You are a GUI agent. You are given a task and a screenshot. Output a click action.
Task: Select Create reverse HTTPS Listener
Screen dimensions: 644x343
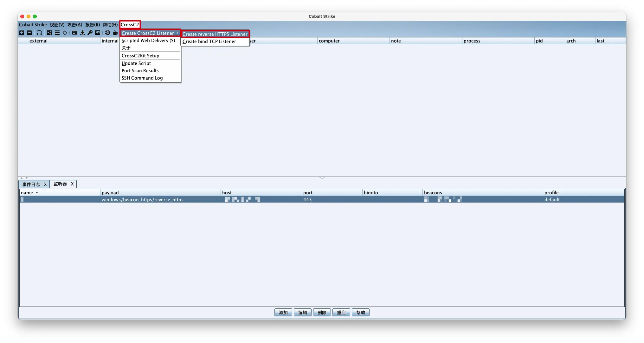coord(215,34)
